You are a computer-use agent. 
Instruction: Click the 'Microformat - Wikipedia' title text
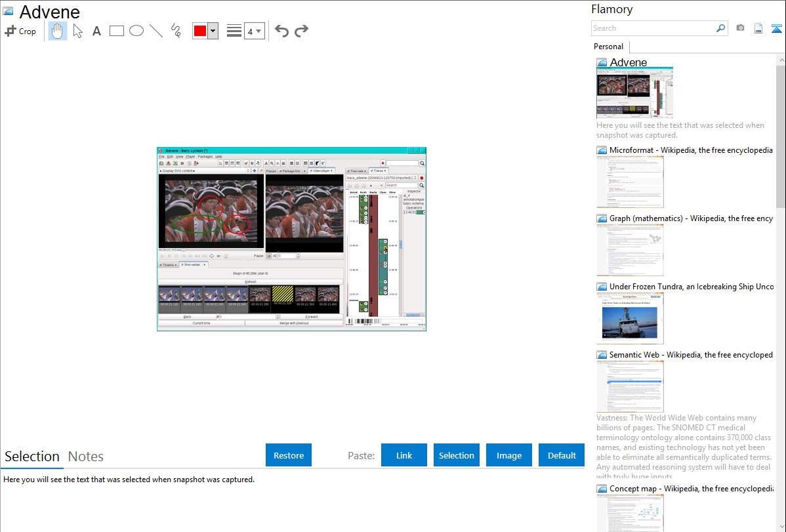point(691,150)
